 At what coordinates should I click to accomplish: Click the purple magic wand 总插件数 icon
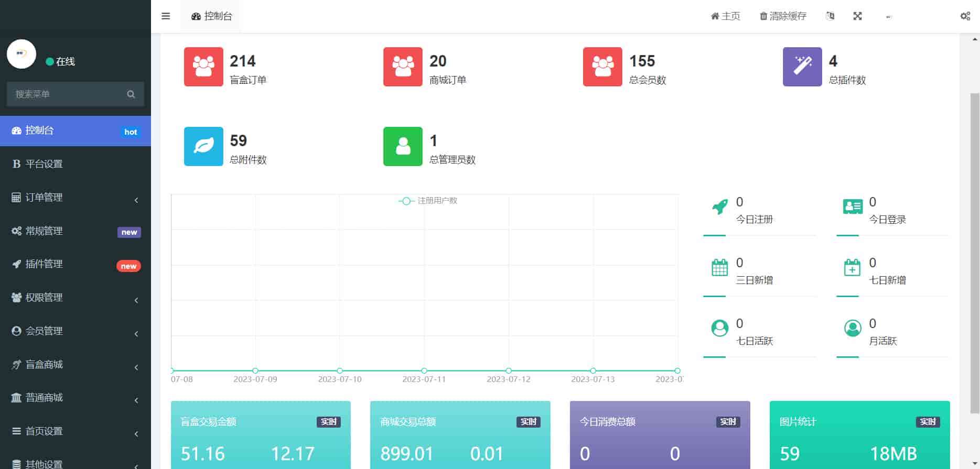click(x=802, y=67)
